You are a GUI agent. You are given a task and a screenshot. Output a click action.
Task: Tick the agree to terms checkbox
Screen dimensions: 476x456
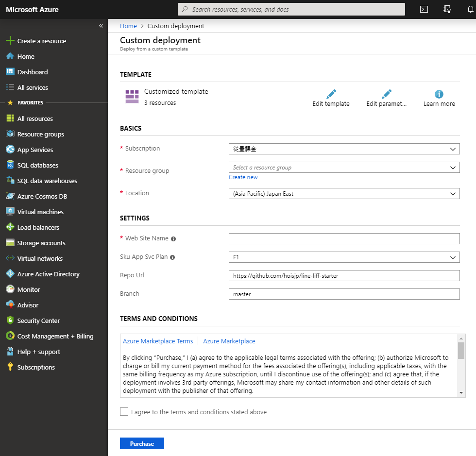(x=124, y=412)
